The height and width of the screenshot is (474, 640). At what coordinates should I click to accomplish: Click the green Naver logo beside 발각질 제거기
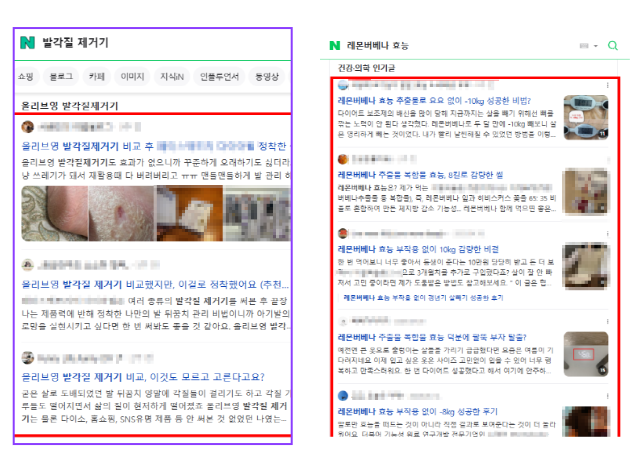click(28, 42)
